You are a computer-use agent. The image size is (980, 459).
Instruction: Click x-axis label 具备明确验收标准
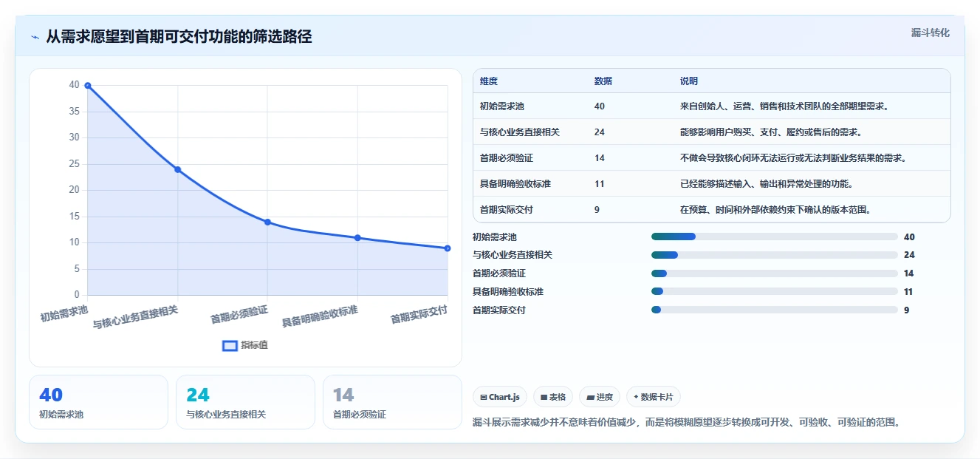[321, 316]
